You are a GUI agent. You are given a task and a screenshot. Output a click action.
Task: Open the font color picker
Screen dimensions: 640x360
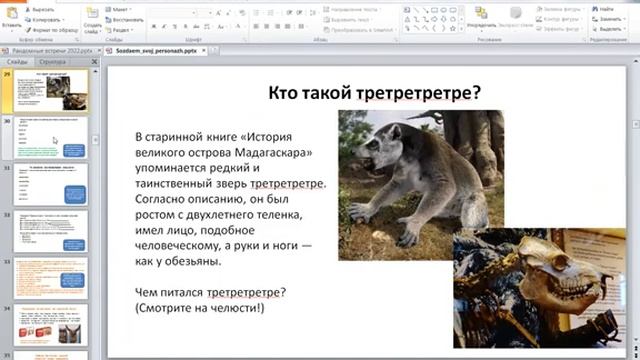(x=239, y=27)
